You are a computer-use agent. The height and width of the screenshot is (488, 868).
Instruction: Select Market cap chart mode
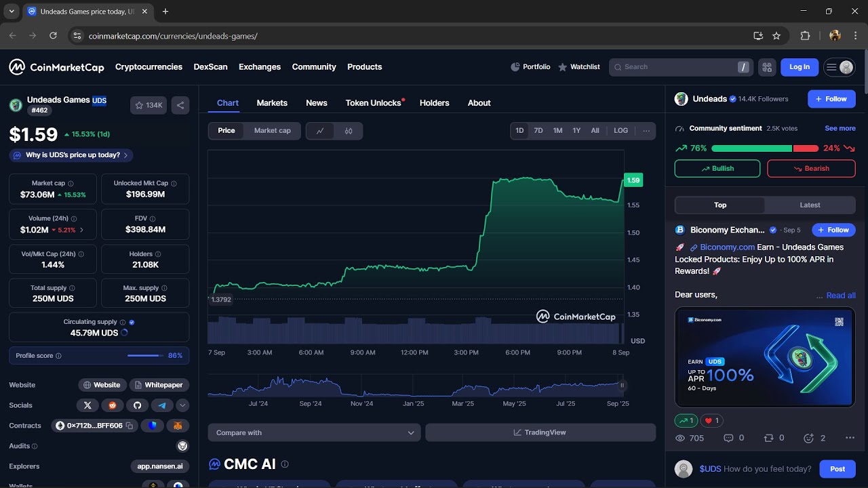pos(273,131)
